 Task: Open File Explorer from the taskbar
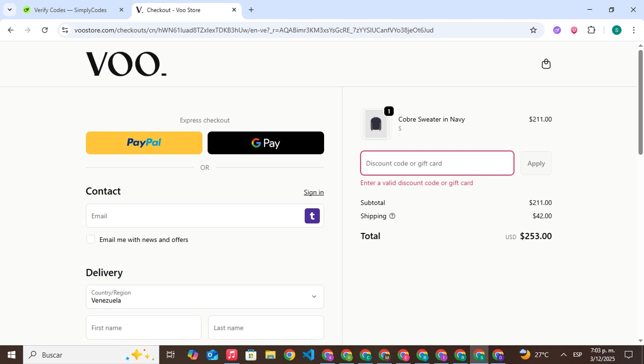270,355
